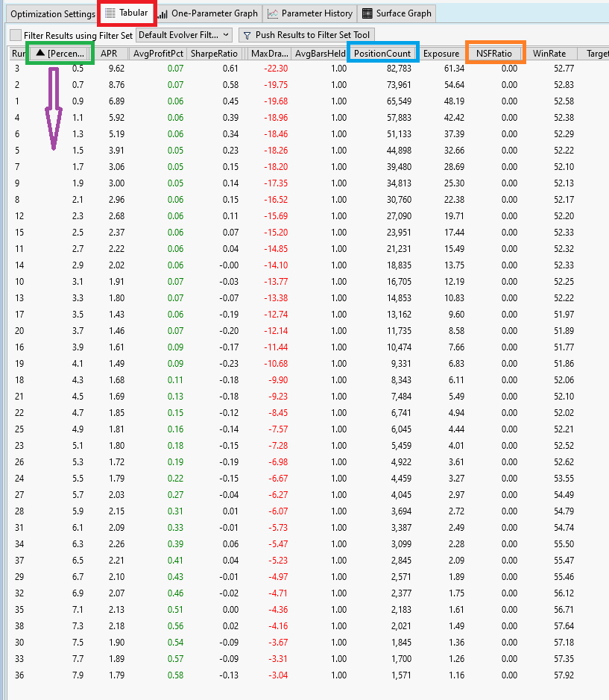This screenshot has width=609, height=700.
Task: Select SharpeRatio value -0.23
Action: [x=229, y=364]
